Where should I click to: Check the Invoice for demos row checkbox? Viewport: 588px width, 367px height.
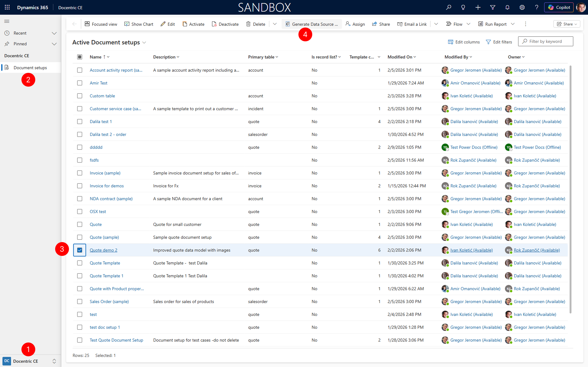coord(80,186)
